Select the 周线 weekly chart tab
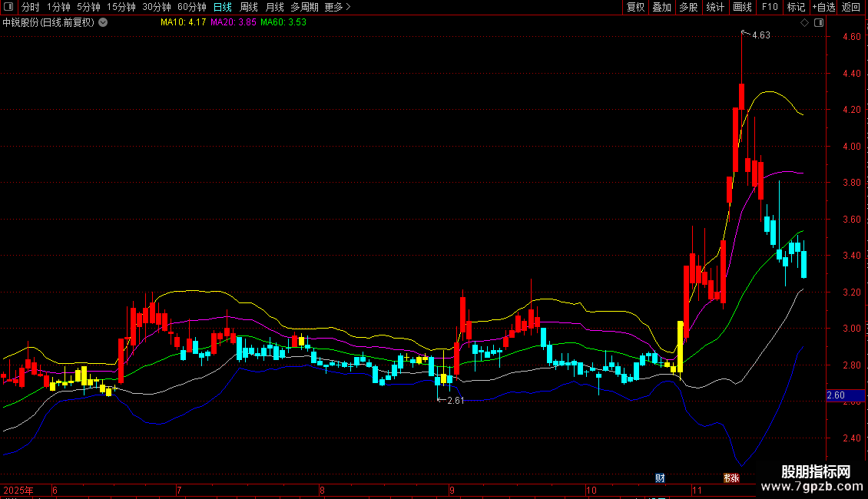868x499 pixels. click(x=249, y=7)
